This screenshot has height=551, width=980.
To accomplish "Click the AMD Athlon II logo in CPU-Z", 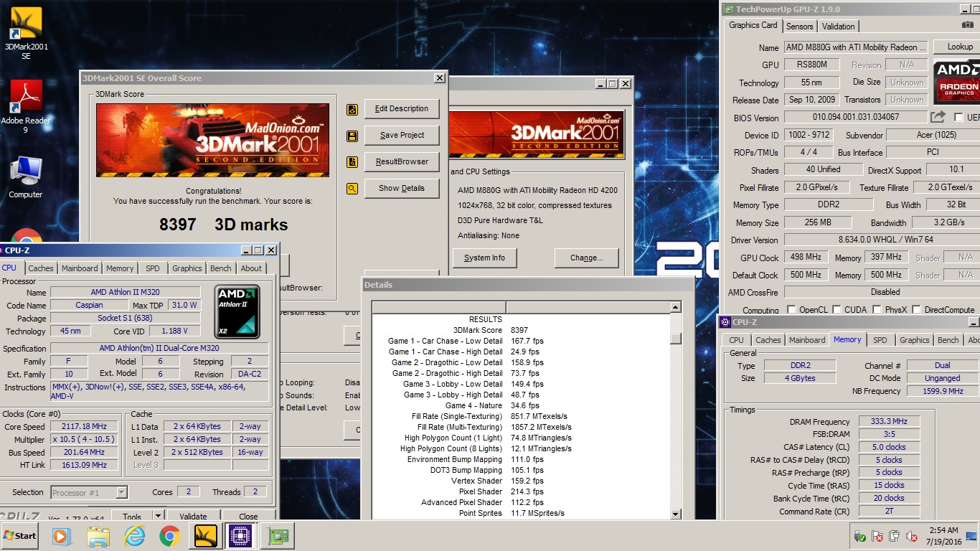I will tap(237, 312).
